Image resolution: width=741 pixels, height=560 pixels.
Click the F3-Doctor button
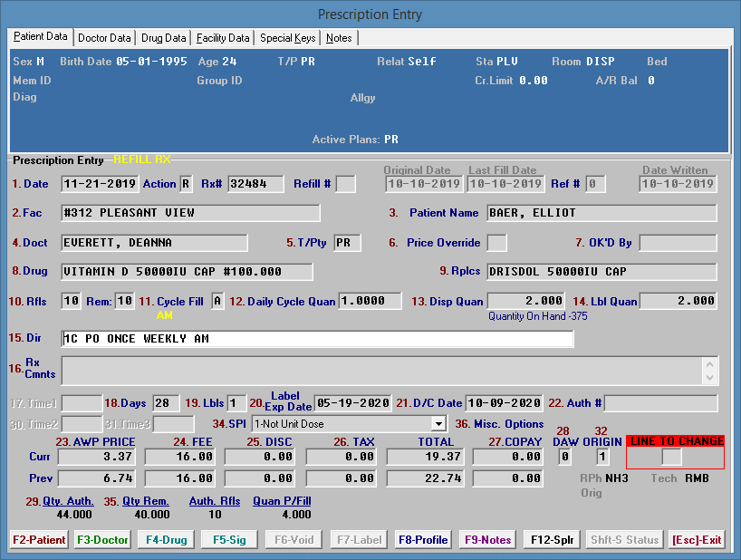click(x=102, y=539)
